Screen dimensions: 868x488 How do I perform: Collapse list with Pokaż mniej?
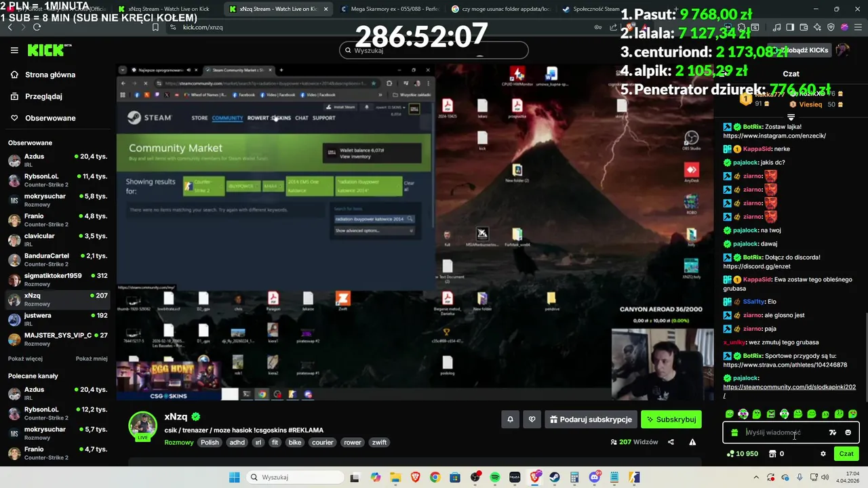click(x=92, y=359)
